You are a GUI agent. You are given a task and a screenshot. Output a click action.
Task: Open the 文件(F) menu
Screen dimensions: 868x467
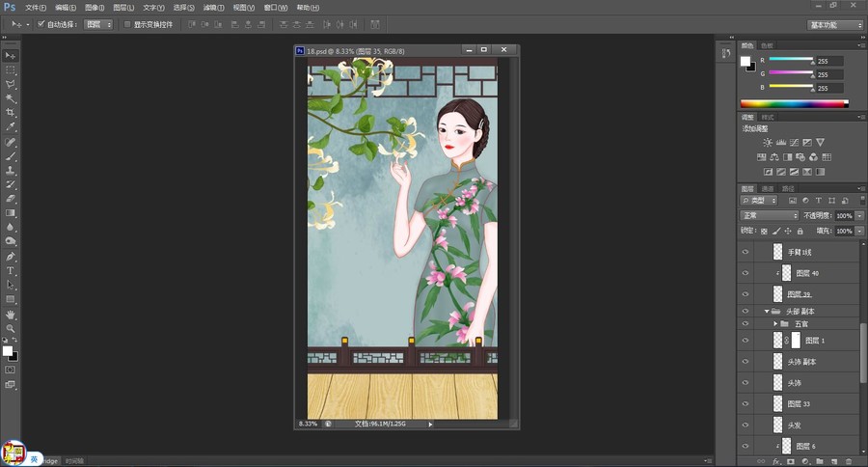(36, 8)
